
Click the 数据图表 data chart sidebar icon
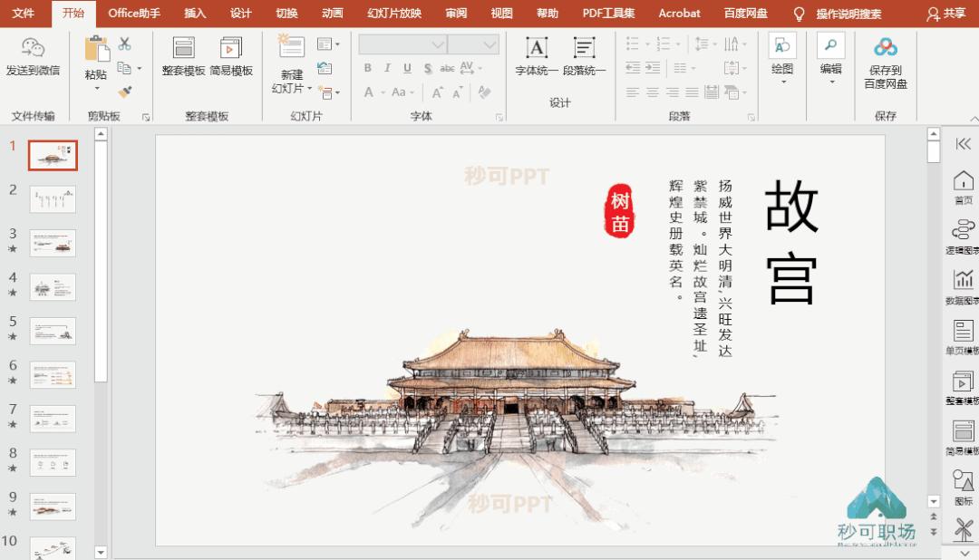coord(963,279)
